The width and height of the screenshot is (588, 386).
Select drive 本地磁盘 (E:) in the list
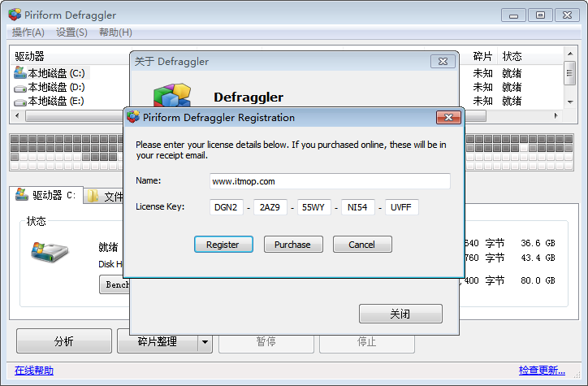pos(56,102)
